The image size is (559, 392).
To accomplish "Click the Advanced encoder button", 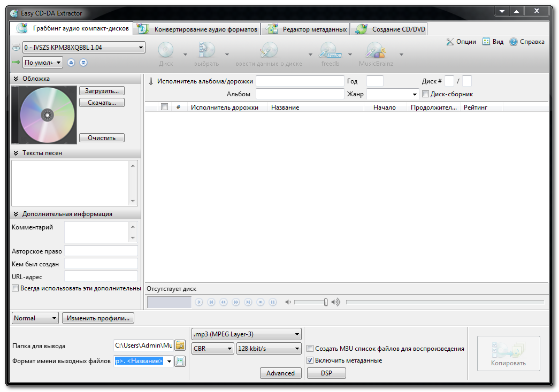I will pyautogui.click(x=280, y=373).
